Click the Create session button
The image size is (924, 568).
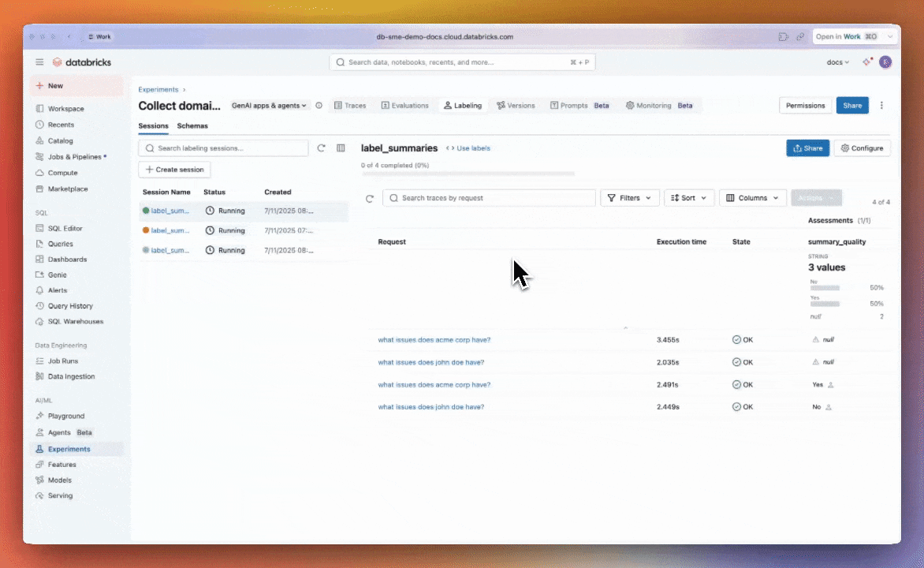pyautogui.click(x=174, y=170)
